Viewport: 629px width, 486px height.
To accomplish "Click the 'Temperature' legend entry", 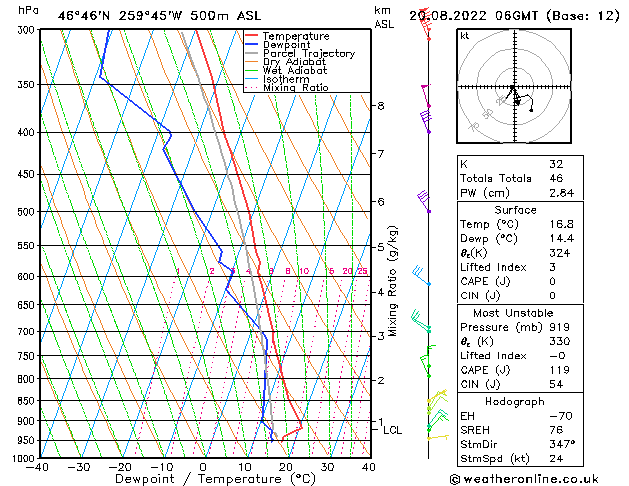I will tap(296, 36).
